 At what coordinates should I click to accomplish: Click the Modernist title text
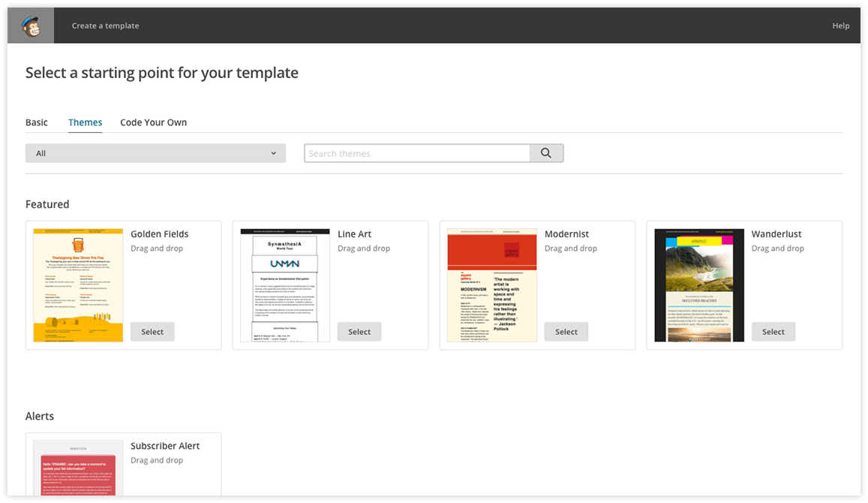[567, 234]
